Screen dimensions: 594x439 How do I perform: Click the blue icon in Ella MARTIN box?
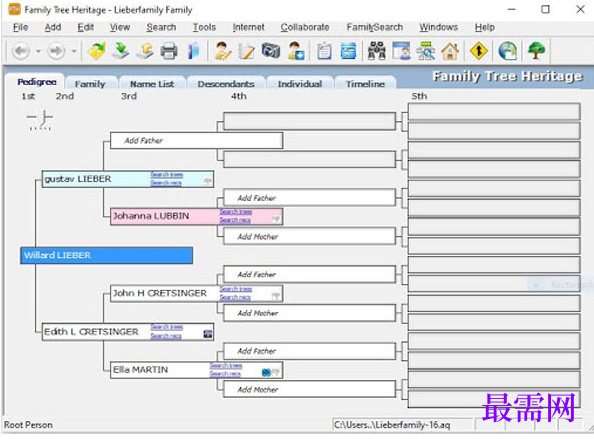266,372
